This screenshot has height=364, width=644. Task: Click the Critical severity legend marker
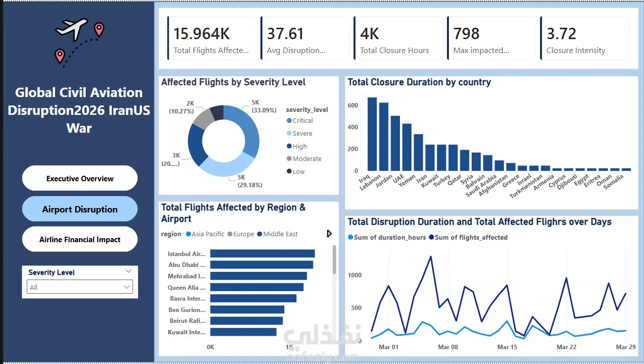[x=289, y=120]
